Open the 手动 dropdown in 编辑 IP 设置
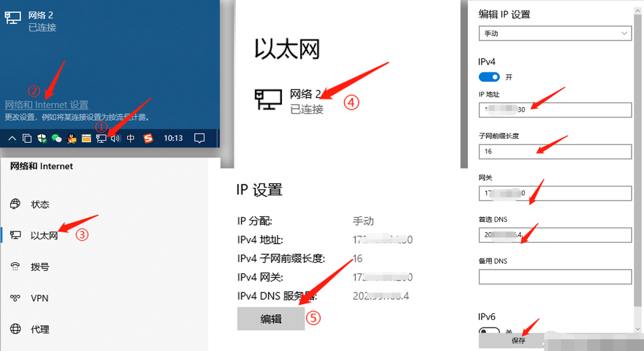 point(555,33)
